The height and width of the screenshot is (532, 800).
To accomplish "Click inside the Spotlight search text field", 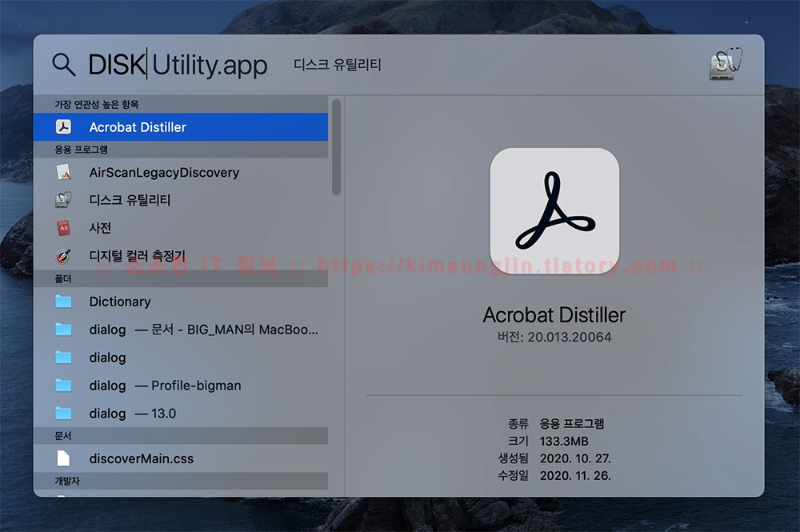I will point(178,65).
